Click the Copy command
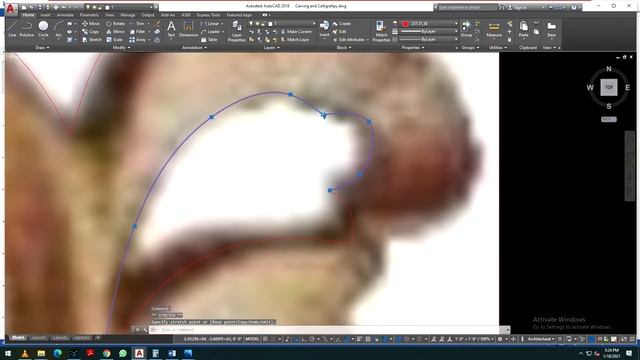This screenshot has width=640, height=360. [x=91, y=31]
